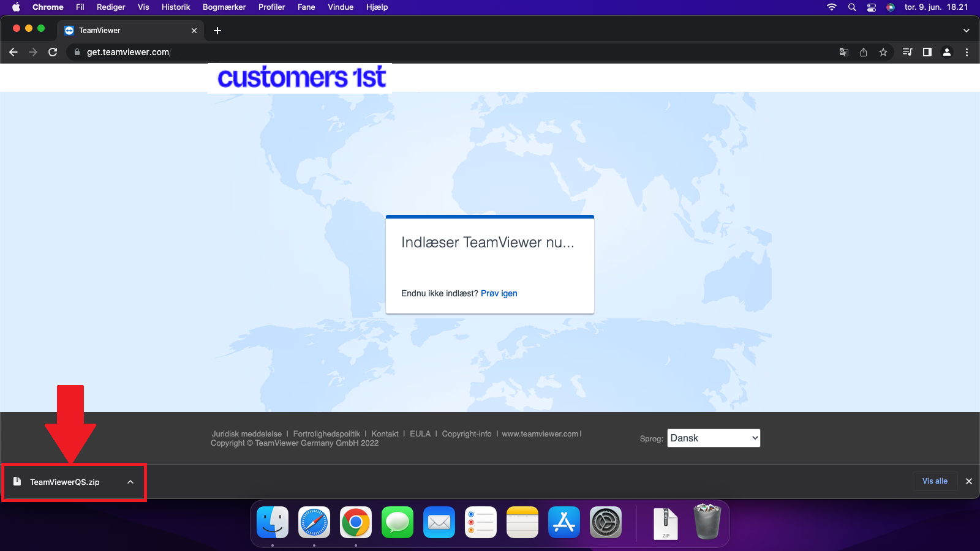Open the EULA footer link
980x551 pixels.
click(420, 433)
